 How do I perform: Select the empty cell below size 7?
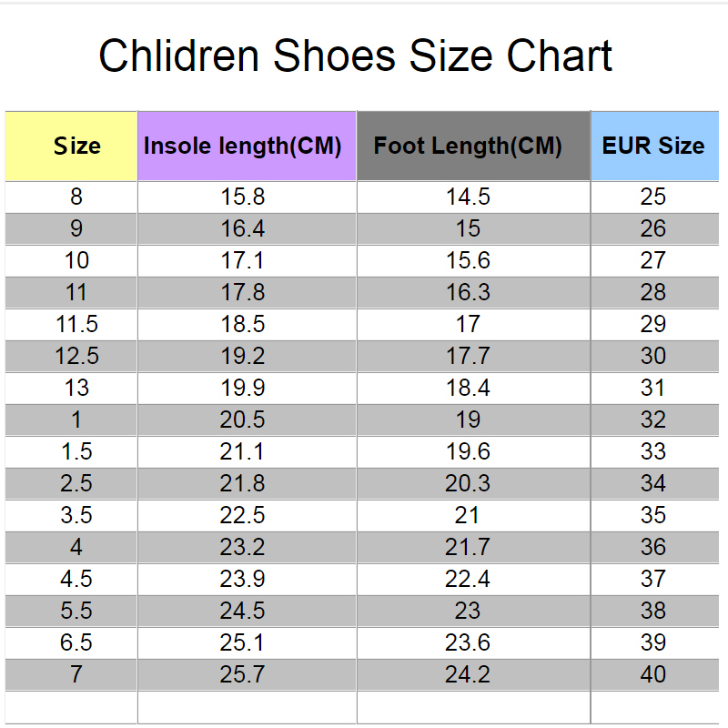point(71,708)
